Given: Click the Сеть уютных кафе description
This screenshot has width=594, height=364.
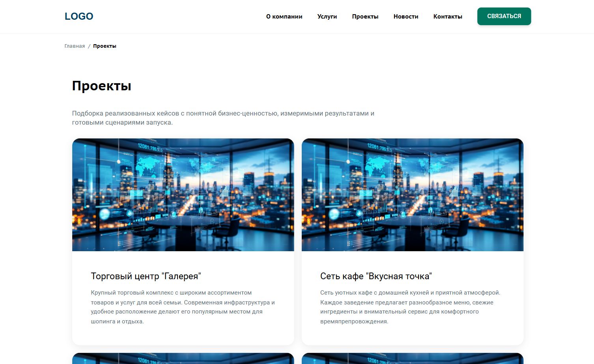Looking at the screenshot, I should coord(410,307).
